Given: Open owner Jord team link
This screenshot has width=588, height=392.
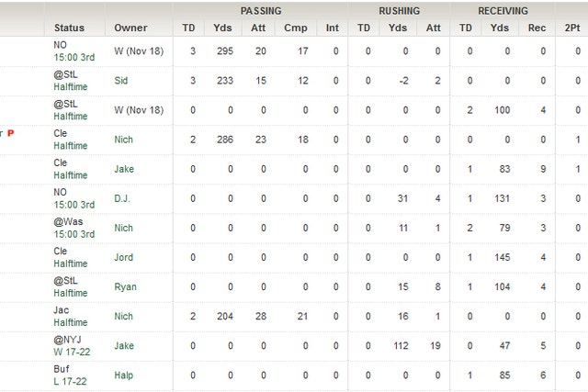Looking at the screenshot, I should (123, 257).
